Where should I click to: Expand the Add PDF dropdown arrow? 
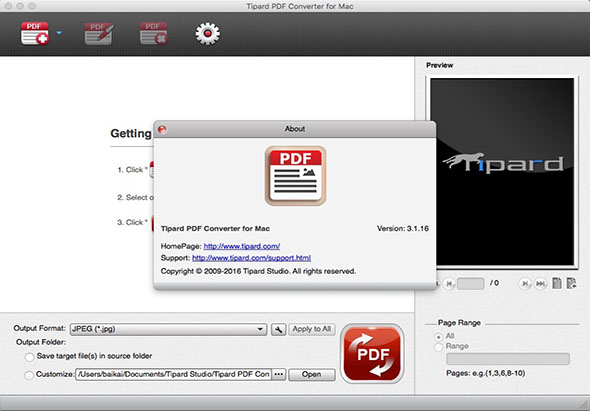59,33
